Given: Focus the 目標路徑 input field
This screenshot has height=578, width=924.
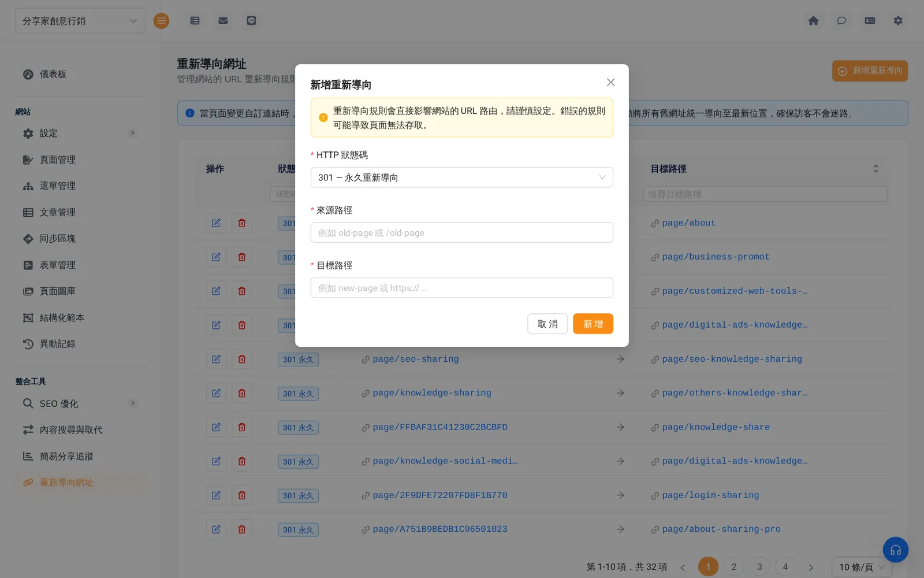Looking at the screenshot, I should [461, 288].
